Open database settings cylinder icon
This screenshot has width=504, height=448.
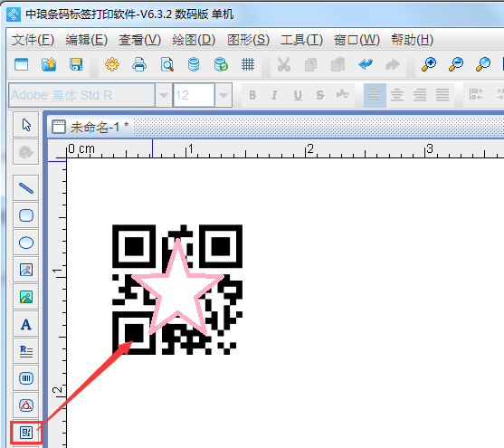(x=194, y=64)
